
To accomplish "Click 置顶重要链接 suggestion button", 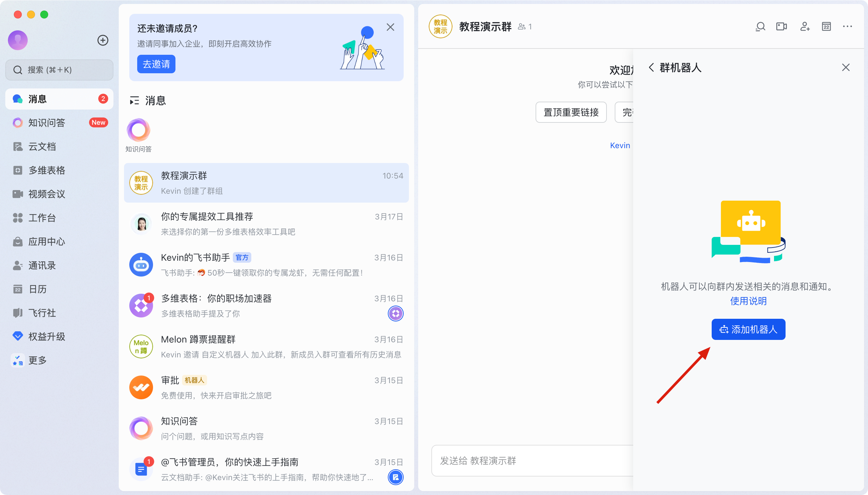I will 571,112.
